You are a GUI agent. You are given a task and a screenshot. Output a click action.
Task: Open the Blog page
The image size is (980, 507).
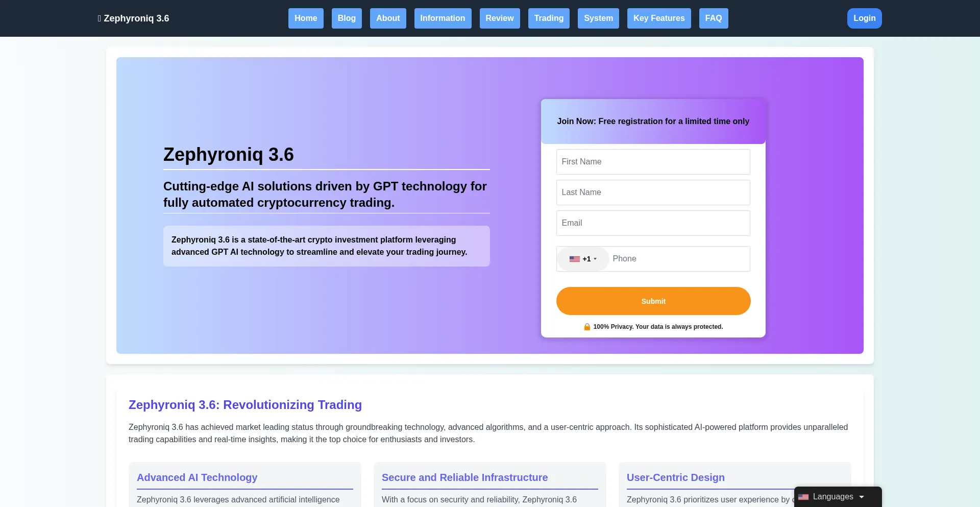347,18
